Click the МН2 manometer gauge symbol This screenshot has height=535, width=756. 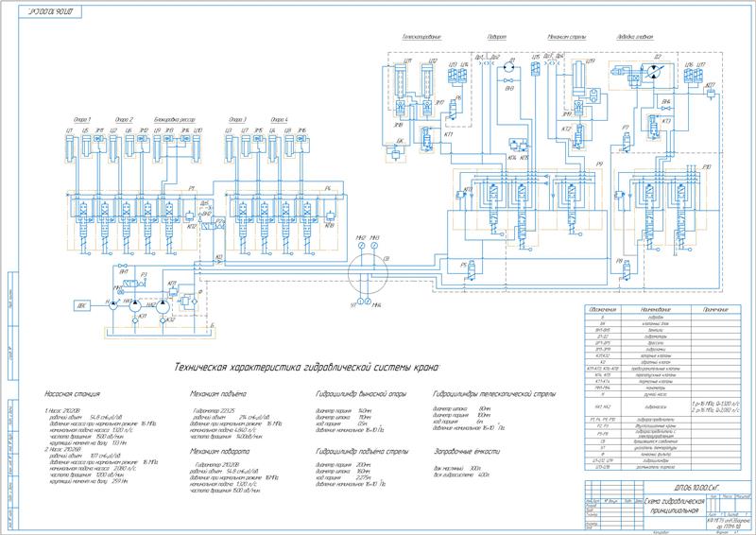pos(360,246)
